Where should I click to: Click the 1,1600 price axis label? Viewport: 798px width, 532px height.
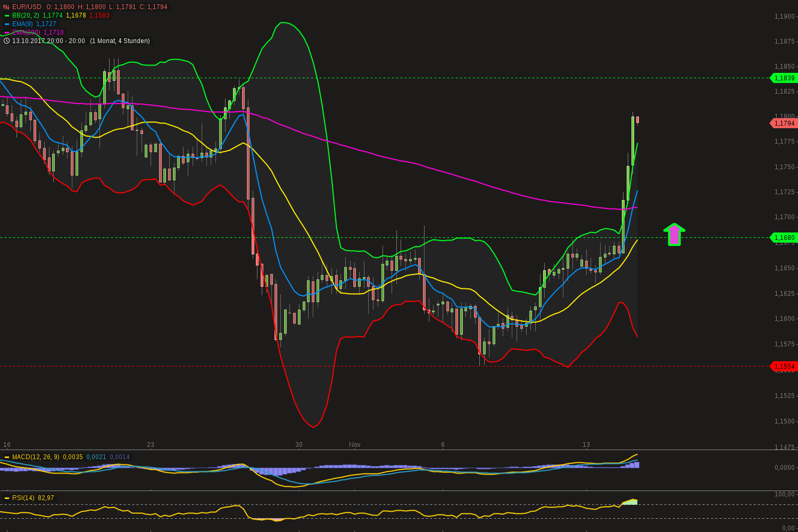(x=785, y=319)
